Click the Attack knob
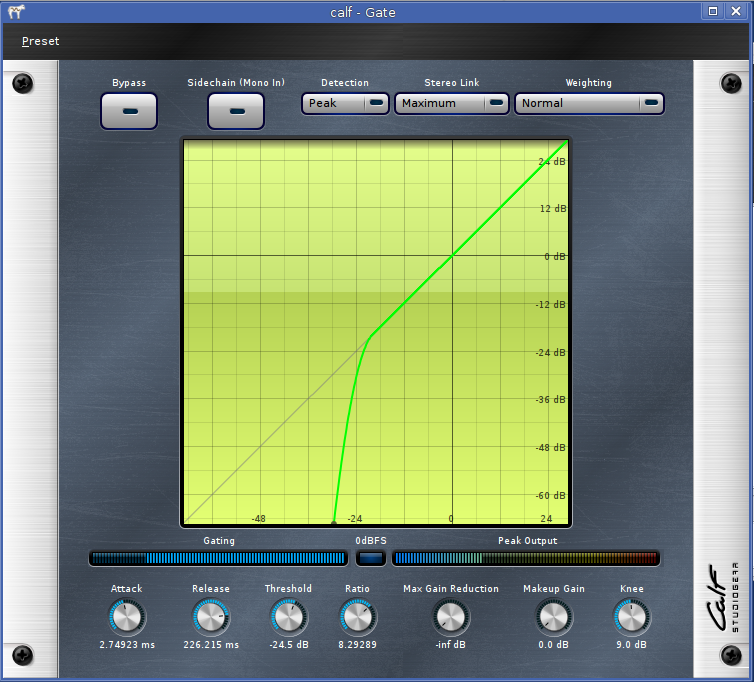Image resolution: width=754 pixels, height=682 pixels. click(x=127, y=617)
